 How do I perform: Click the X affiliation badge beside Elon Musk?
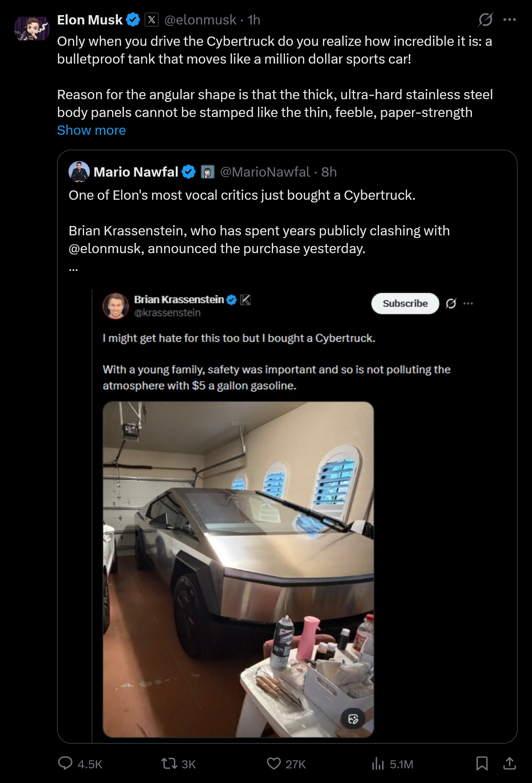click(152, 20)
